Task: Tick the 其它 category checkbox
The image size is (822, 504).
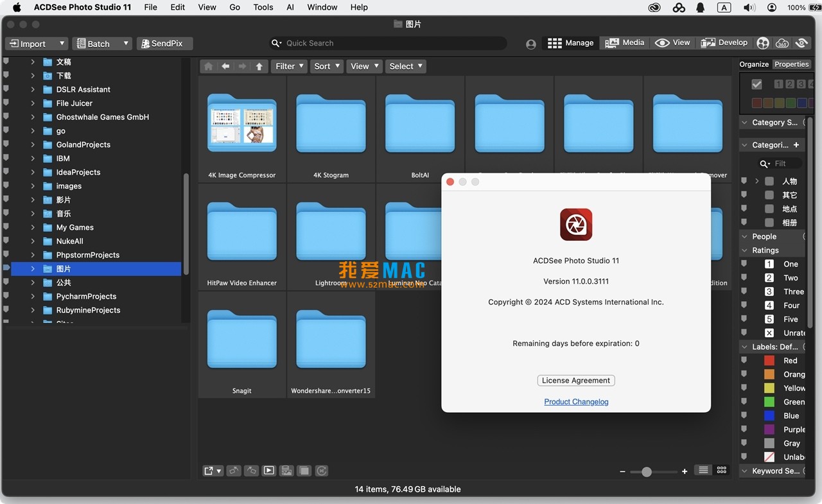Action: click(769, 195)
